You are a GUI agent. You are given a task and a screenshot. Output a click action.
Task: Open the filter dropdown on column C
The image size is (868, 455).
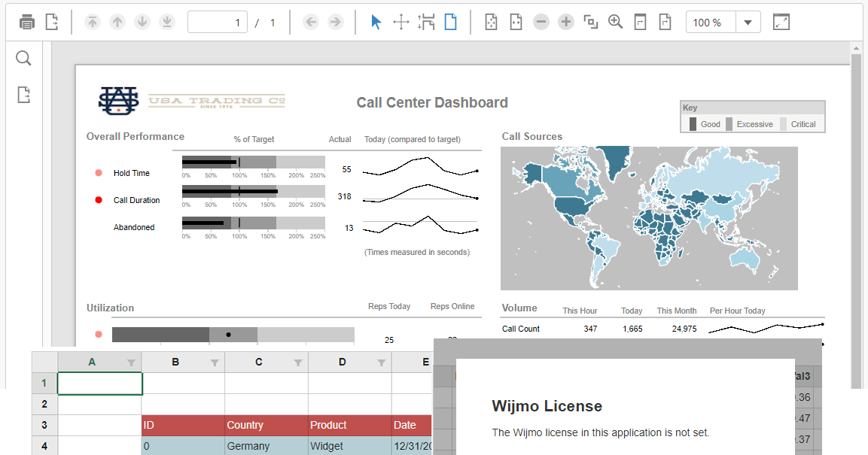[298, 362]
